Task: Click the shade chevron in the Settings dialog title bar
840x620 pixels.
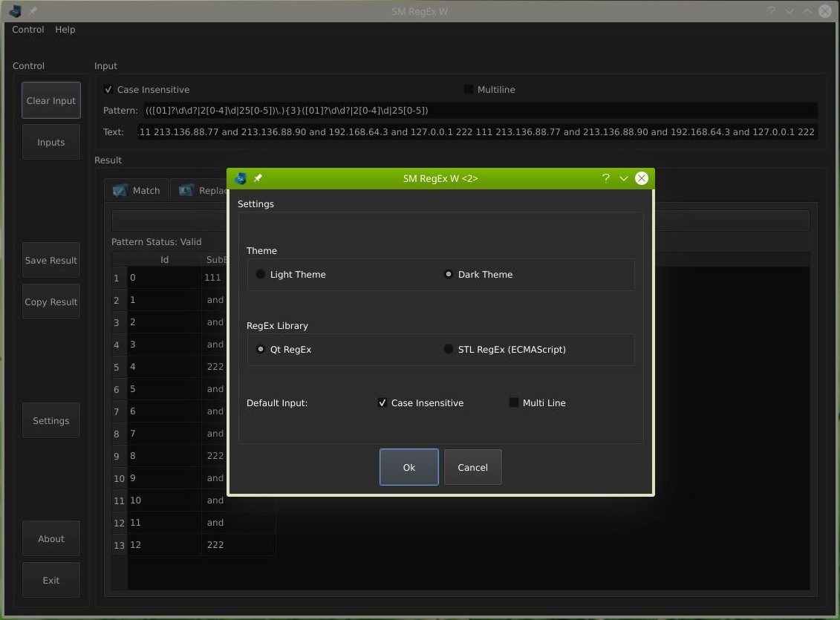Action: (x=624, y=178)
